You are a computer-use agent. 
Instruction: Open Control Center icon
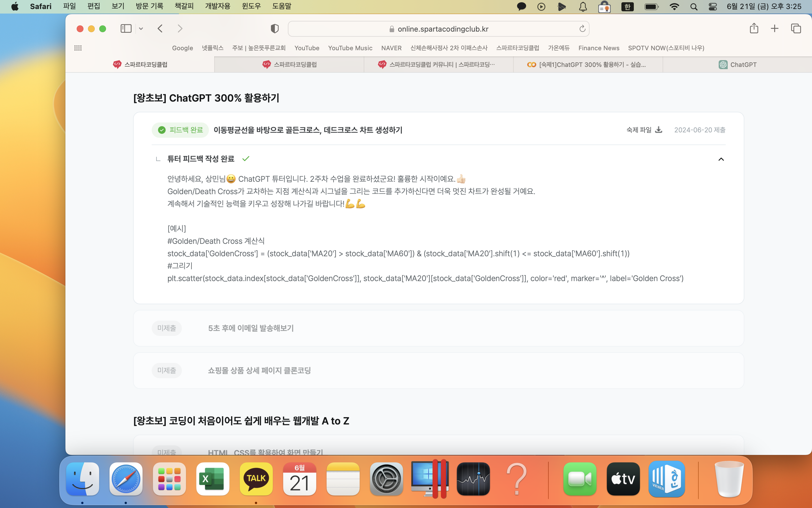(x=713, y=6)
